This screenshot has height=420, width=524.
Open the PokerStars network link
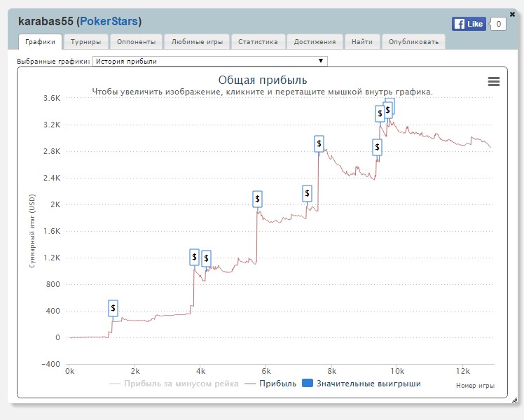coord(109,22)
